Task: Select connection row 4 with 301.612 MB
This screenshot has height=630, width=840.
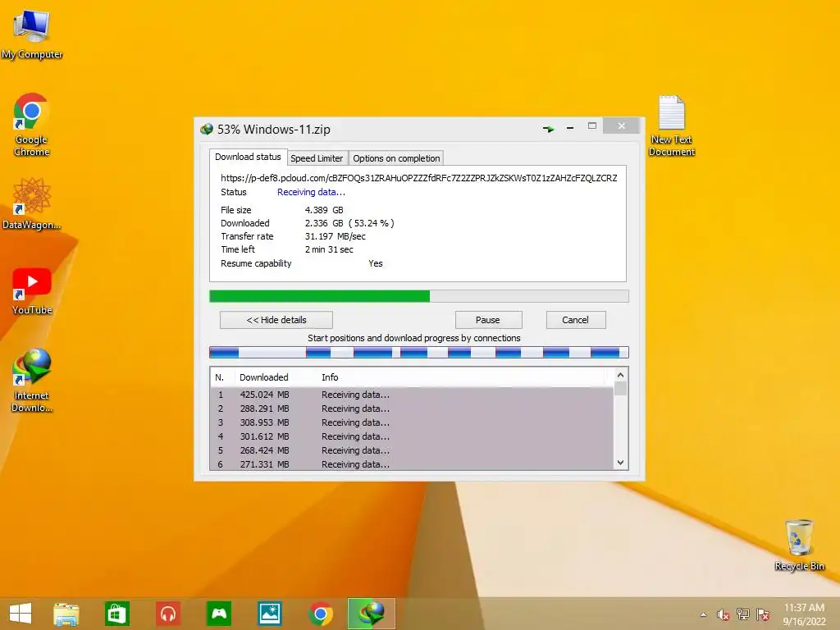Action: pos(412,436)
